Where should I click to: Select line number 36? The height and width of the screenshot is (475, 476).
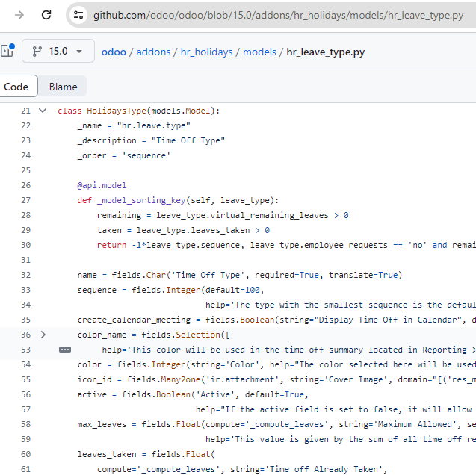point(26,335)
